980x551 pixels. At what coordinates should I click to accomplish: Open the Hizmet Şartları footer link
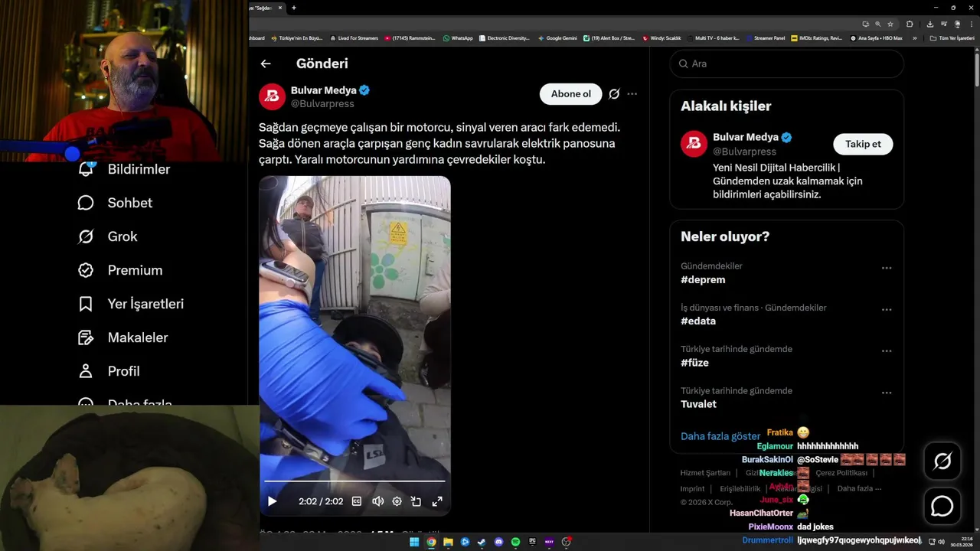[705, 473]
